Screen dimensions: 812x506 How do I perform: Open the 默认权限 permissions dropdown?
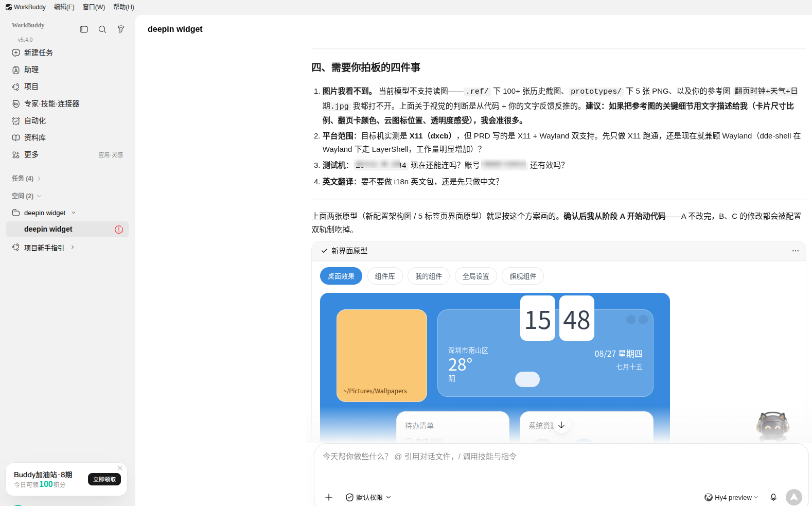(x=368, y=497)
